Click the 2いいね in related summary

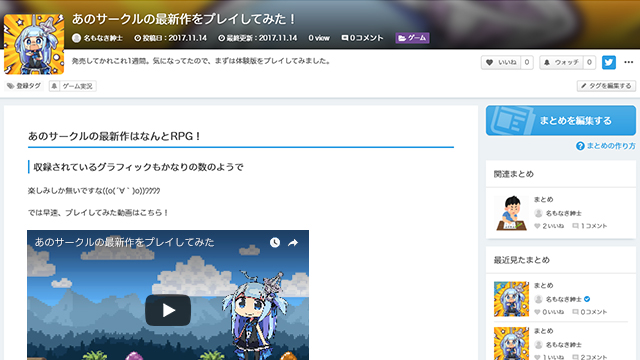pyautogui.click(x=549, y=226)
